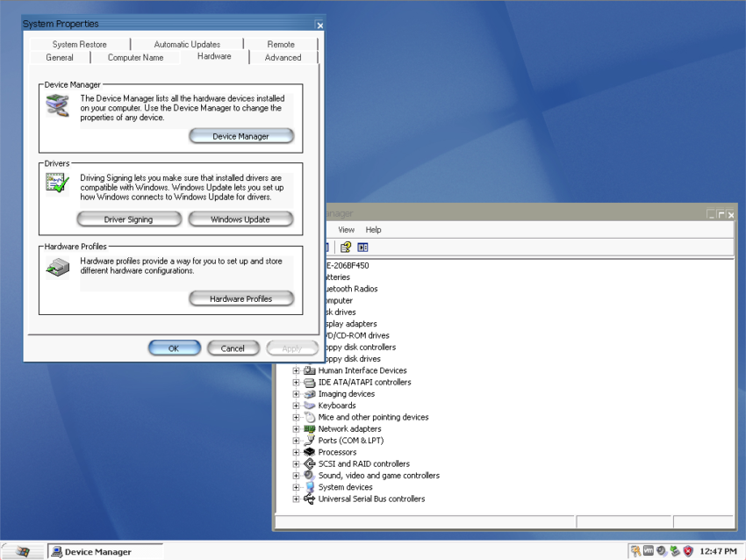Click the Ports (COM & LPT) icon
746x560 pixels.
[x=309, y=440]
